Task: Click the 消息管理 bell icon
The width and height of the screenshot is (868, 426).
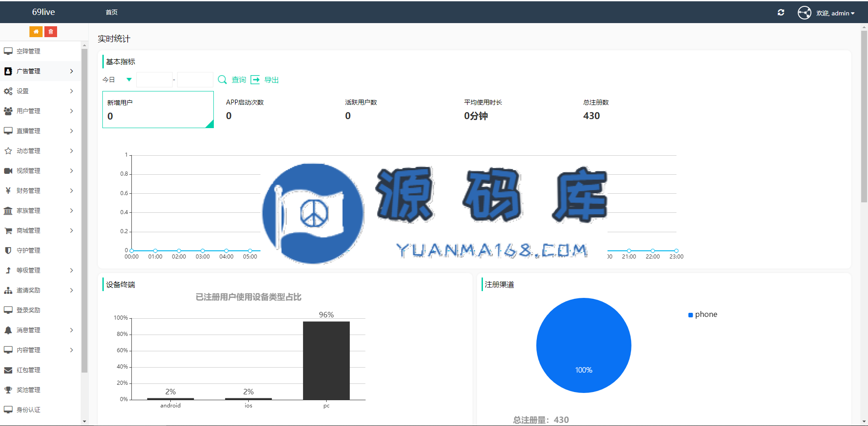Action: click(8, 330)
